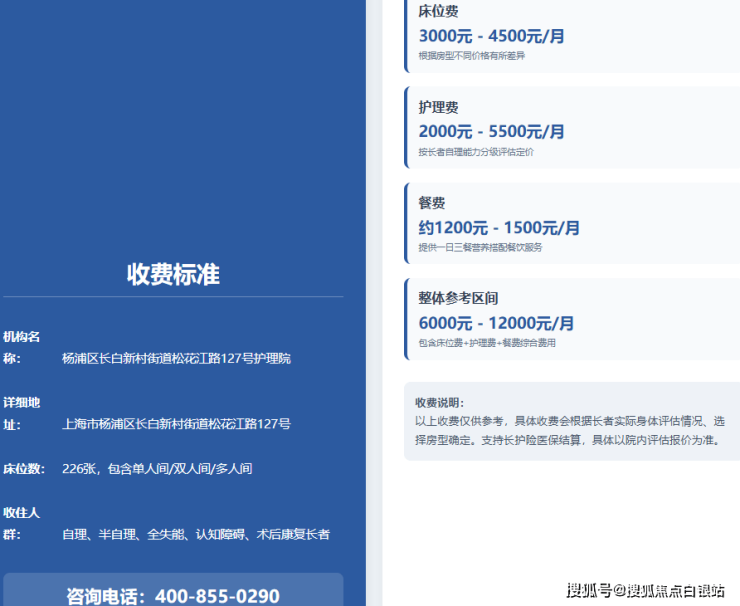Click the 床位费 card title
740x606 pixels.
[438, 11]
